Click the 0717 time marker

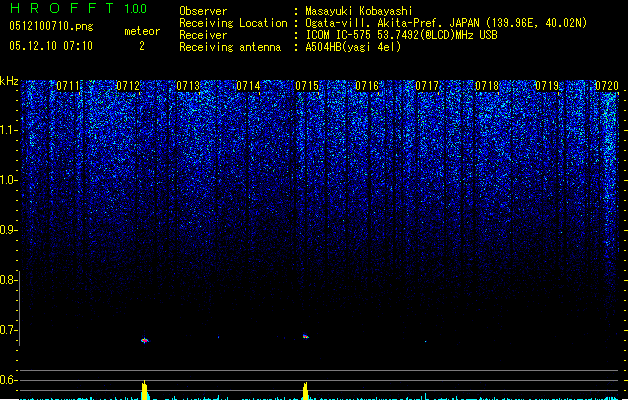[x=427, y=86]
